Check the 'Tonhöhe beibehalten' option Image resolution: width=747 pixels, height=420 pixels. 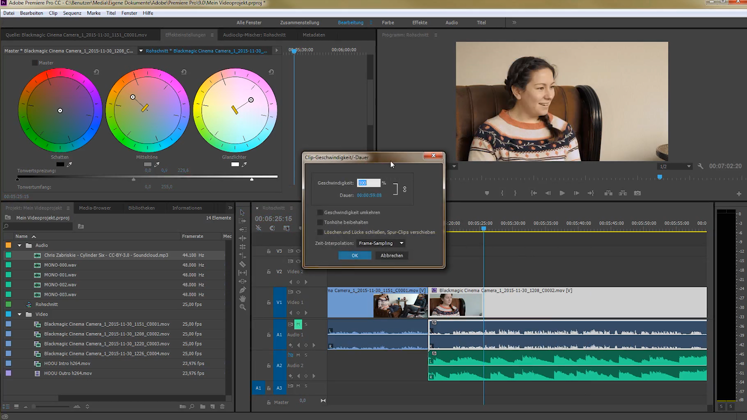(320, 222)
